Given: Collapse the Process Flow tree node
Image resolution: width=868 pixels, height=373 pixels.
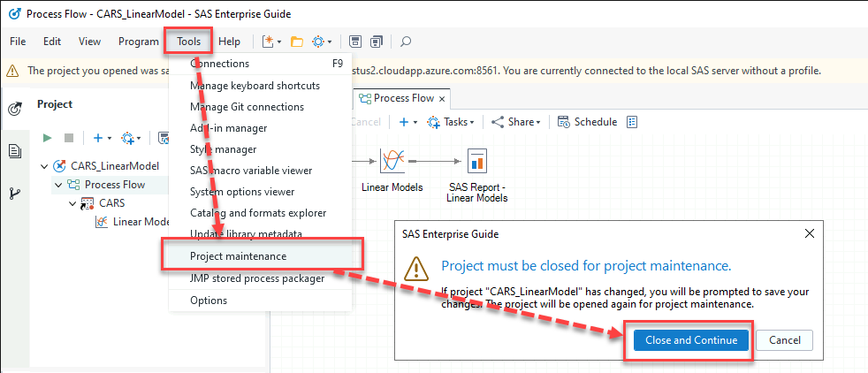Looking at the screenshot, I should (x=59, y=185).
